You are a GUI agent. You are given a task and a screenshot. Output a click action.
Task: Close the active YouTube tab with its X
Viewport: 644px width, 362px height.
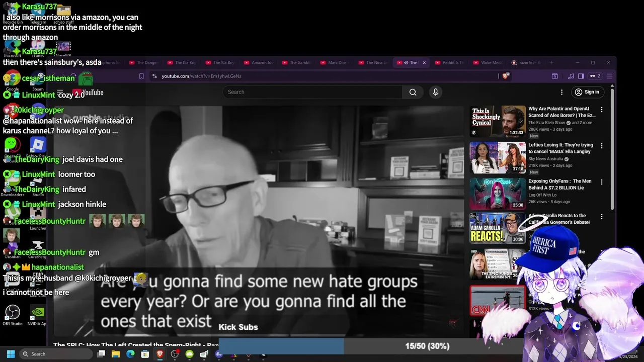(424, 63)
